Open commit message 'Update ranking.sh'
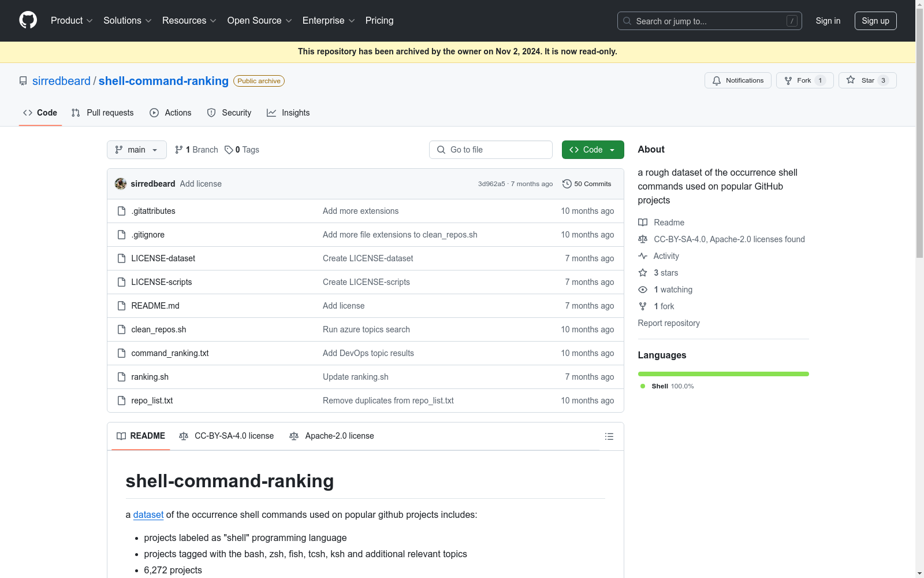 click(x=356, y=377)
